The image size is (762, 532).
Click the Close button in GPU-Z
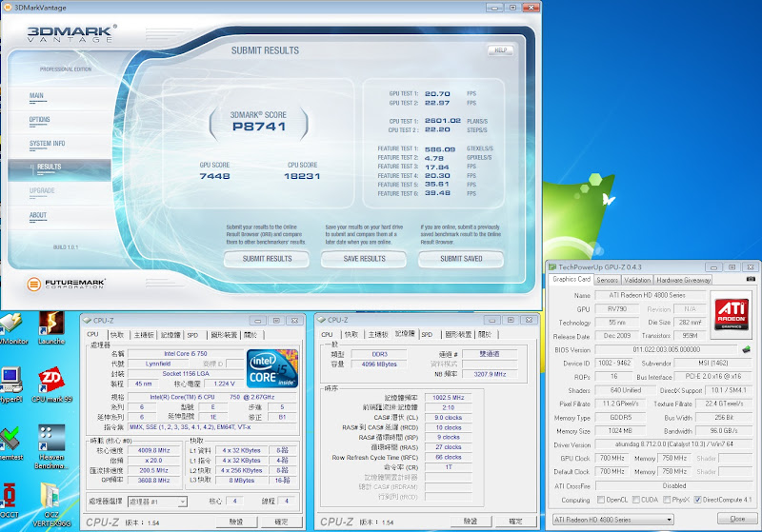(736, 519)
